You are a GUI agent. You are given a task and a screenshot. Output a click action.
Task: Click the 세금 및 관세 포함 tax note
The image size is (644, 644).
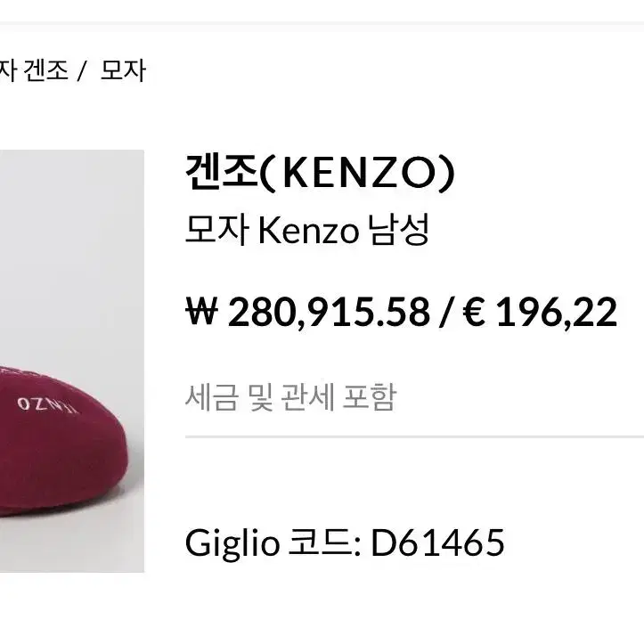pyautogui.click(x=290, y=397)
